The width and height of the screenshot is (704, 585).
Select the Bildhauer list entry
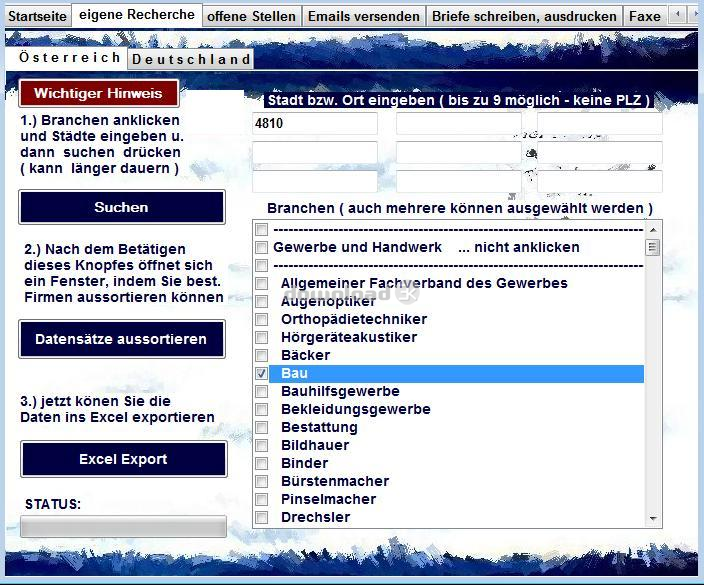pyautogui.click(x=315, y=445)
